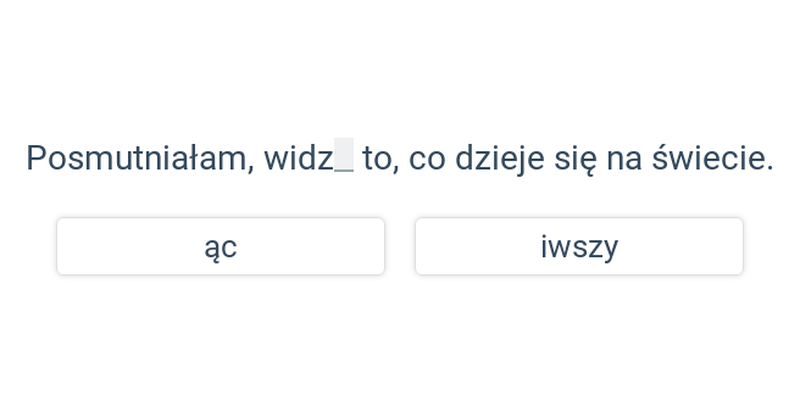Click the word "Posmutniałam" in the sentence
This screenshot has width=800, height=400.
(136, 158)
